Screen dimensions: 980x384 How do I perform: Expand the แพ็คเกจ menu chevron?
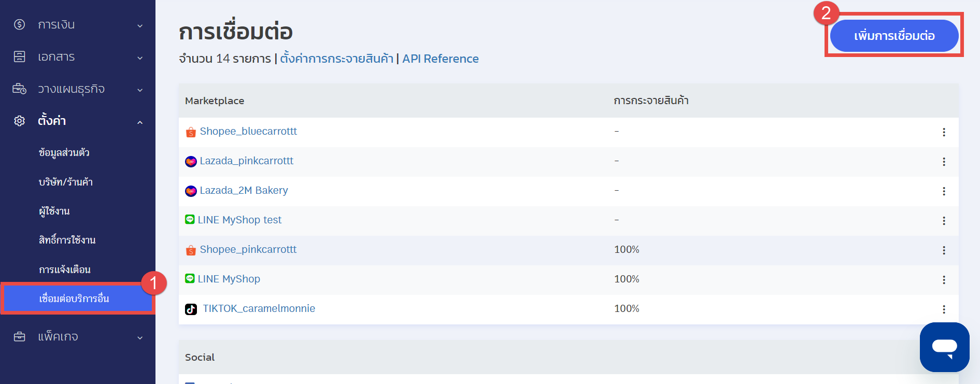[x=140, y=338]
